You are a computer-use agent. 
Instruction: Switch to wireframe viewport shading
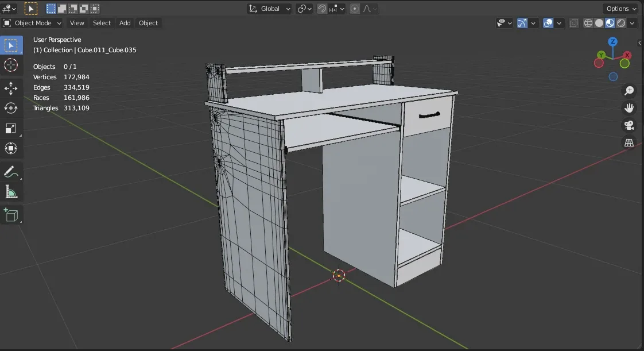click(588, 23)
